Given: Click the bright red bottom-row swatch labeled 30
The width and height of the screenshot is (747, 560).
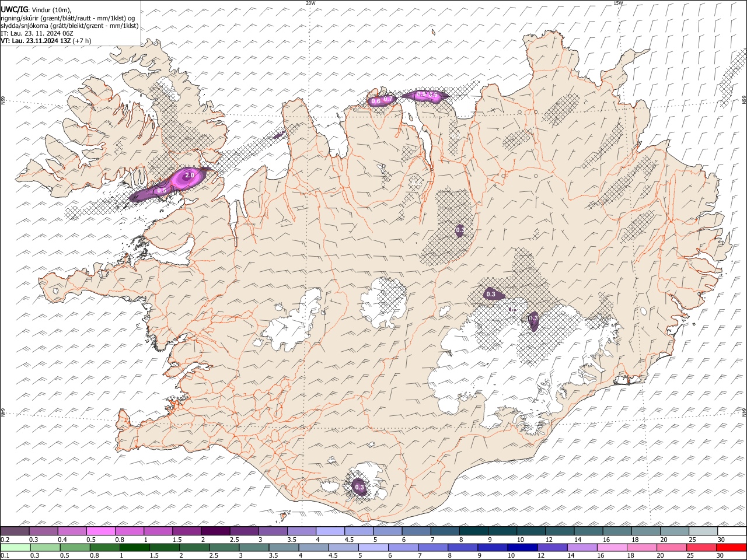Looking at the screenshot, I should 731,547.
